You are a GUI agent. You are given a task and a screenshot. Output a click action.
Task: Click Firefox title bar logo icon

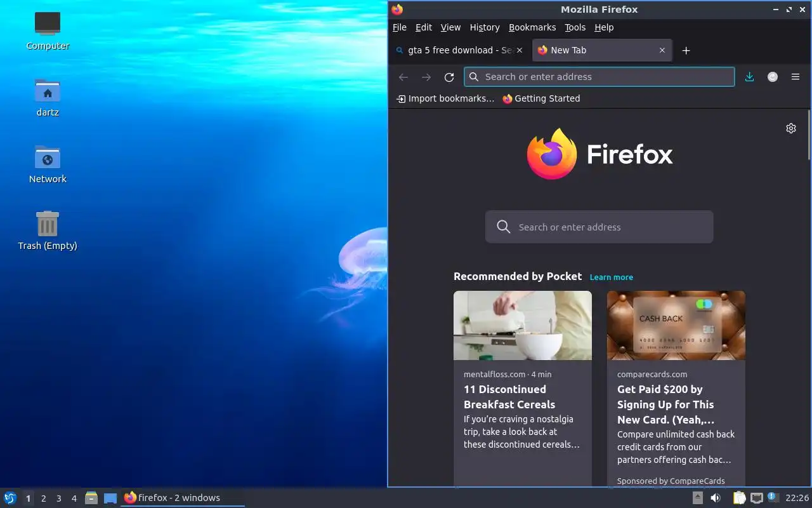(x=397, y=10)
